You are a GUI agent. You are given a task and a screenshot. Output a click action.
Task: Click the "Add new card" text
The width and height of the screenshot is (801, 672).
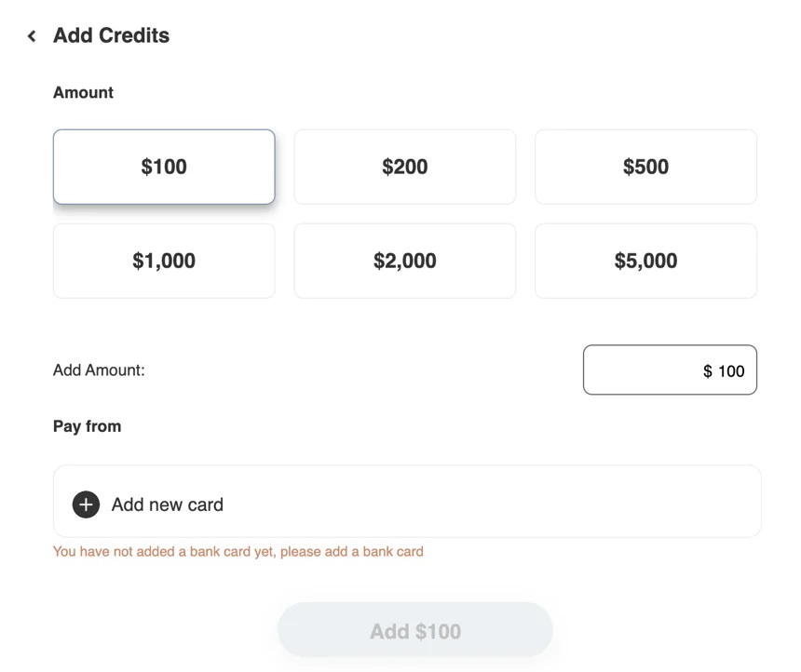pyautogui.click(x=168, y=504)
